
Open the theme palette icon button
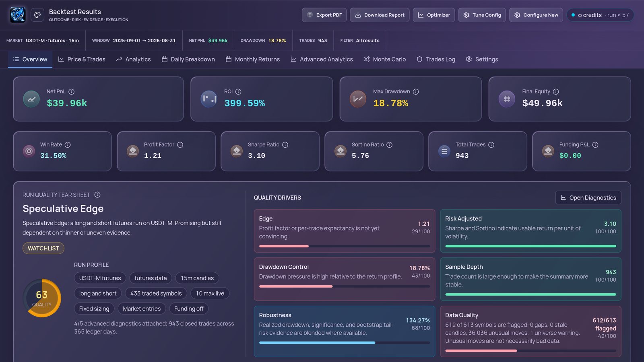point(37,15)
